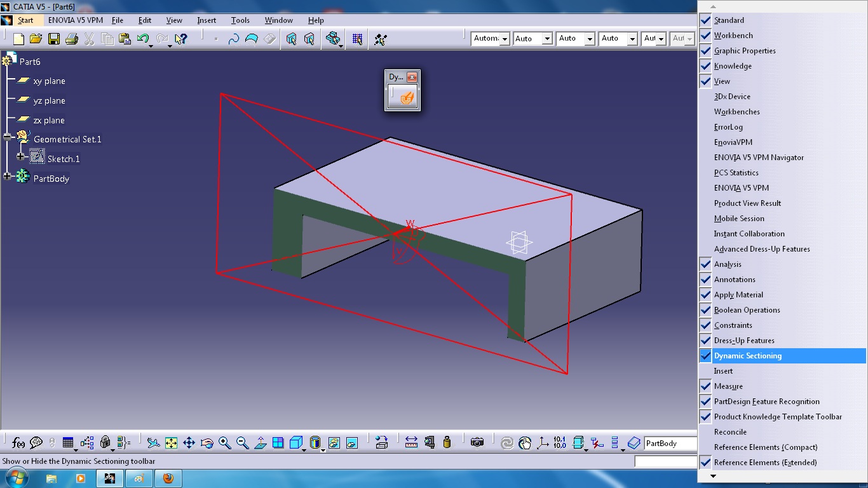868x488 pixels.
Task: Save the part with floppy disk icon
Action: point(54,39)
